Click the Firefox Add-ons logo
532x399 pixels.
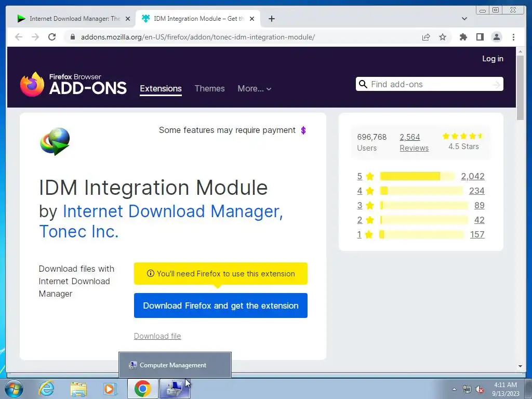(x=73, y=85)
